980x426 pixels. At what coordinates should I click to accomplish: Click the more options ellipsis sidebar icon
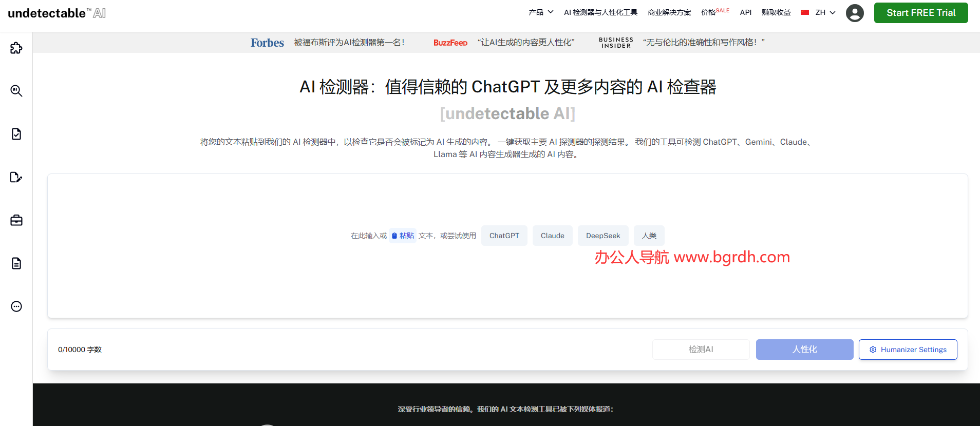(x=16, y=306)
